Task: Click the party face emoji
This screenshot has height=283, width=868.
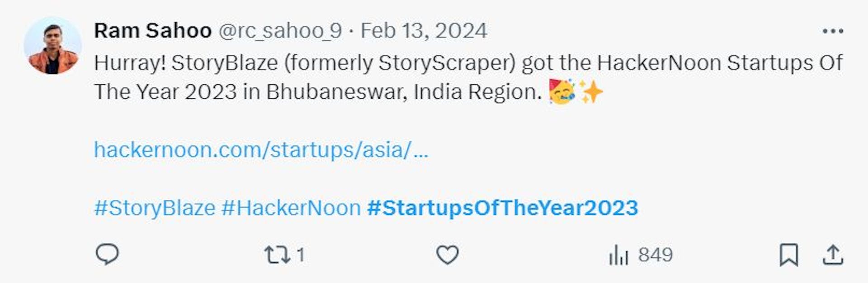Action: [561, 92]
